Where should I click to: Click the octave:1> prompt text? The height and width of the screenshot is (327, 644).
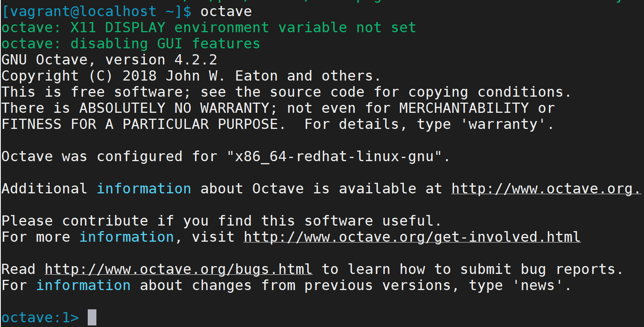point(40,318)
